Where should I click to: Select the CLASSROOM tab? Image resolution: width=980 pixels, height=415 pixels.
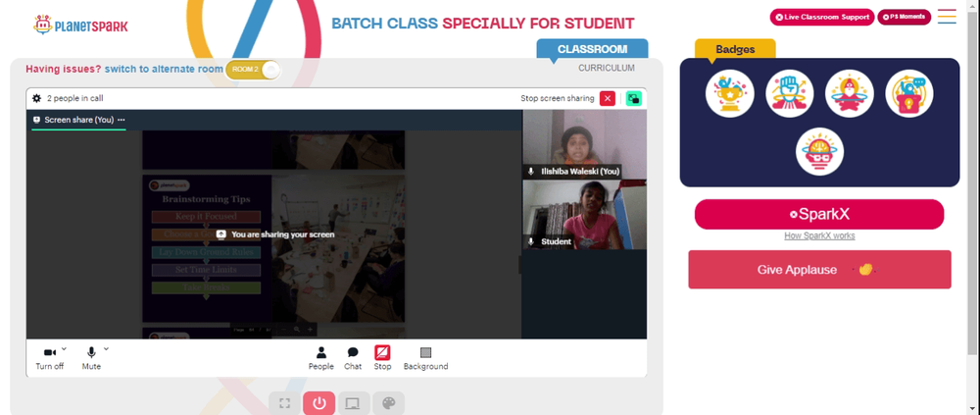(593, 49)
